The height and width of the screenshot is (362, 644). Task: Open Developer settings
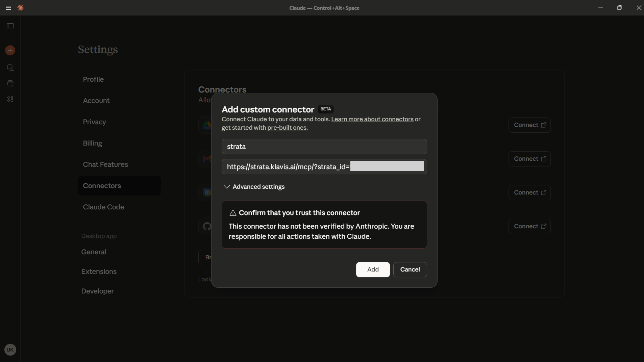click(97, 291)
